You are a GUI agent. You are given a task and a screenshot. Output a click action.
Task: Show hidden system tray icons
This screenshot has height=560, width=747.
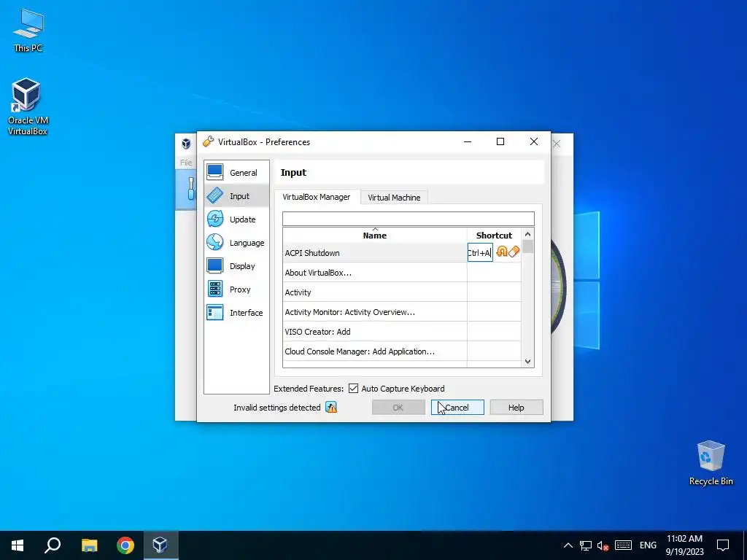coord(568,545)
